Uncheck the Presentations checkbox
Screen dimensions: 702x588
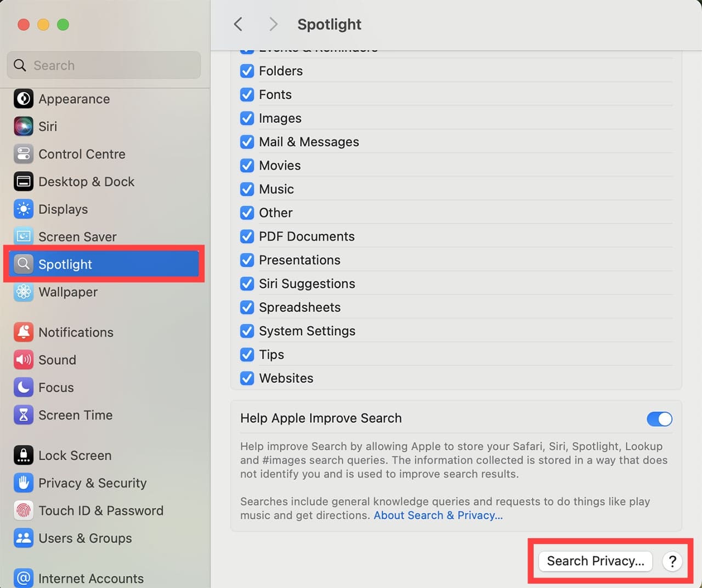pos(247,260)
